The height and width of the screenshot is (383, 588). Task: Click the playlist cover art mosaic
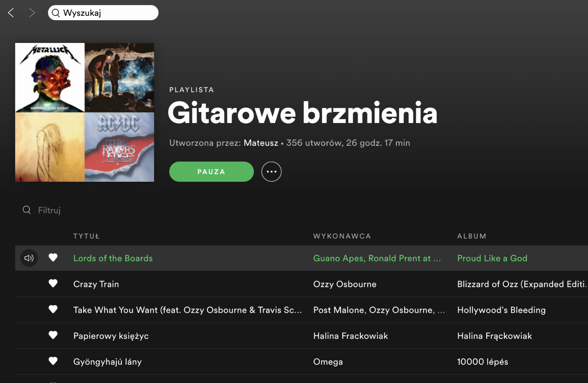pyautogui.click(x=85, y=112)
